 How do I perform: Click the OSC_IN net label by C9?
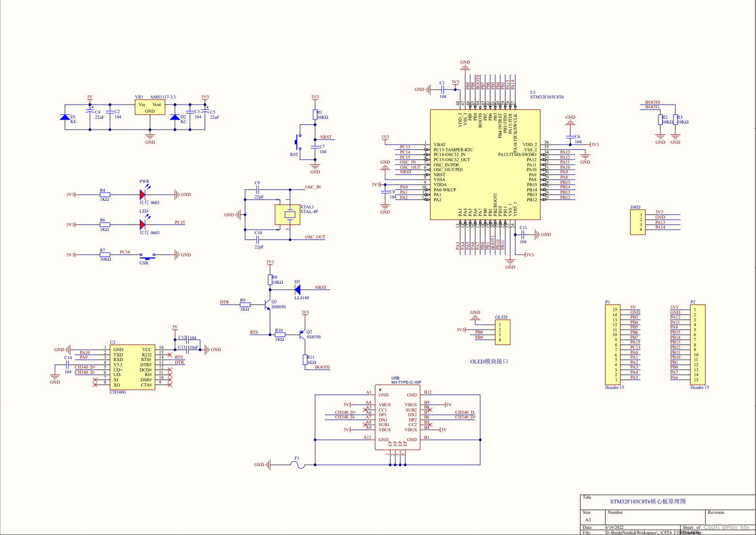[x=313, y=187]
